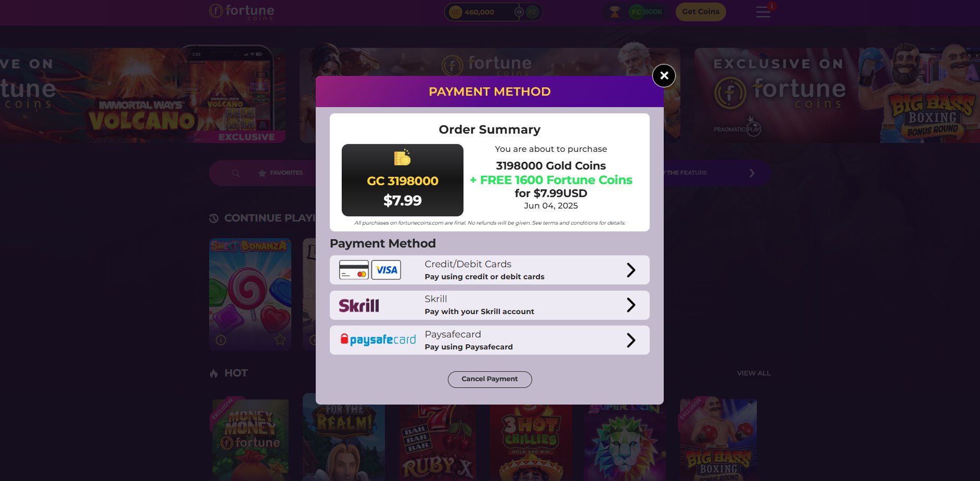Expand the Credit/Debit Cards chevron

pos(631,270)
